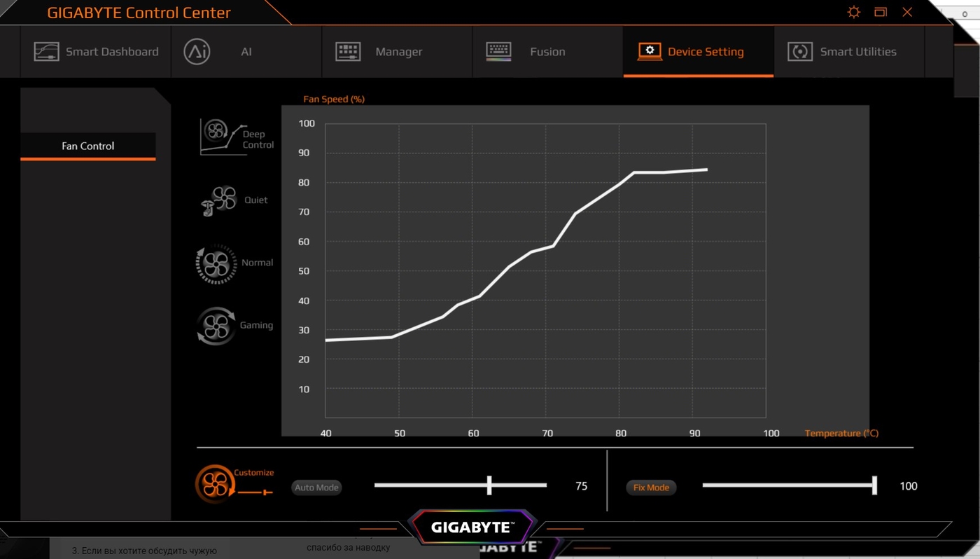Click the Deep Control label
Image resolution: width=980 pixels, height=559 pixels.
click(x=258, y=139)
